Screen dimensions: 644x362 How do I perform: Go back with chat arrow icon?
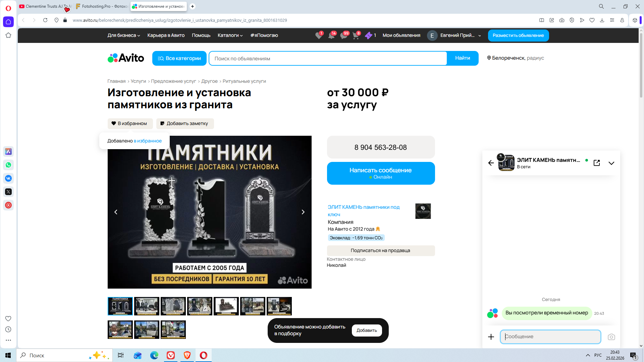click(491, 163)
